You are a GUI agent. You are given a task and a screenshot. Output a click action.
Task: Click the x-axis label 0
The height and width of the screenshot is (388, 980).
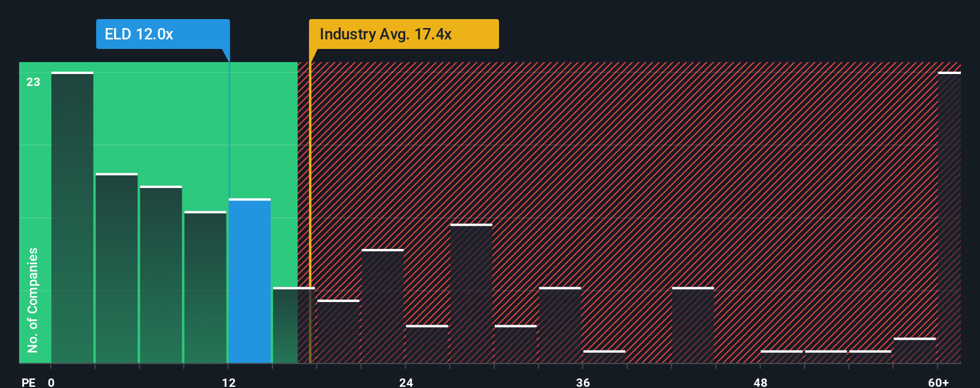click(51, 382)
